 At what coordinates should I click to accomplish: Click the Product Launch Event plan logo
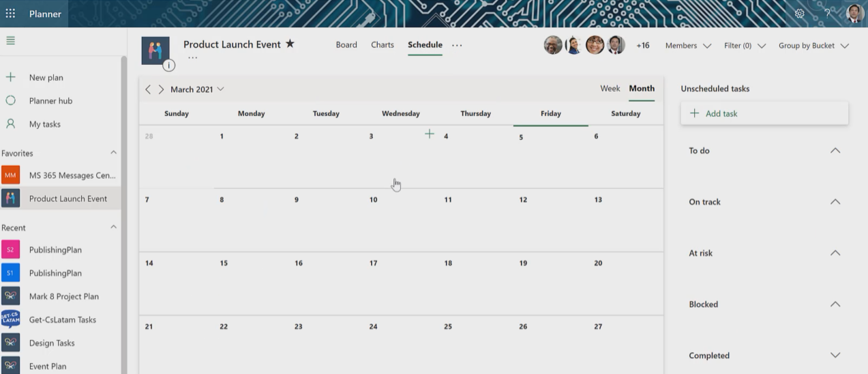click(155, 51)
